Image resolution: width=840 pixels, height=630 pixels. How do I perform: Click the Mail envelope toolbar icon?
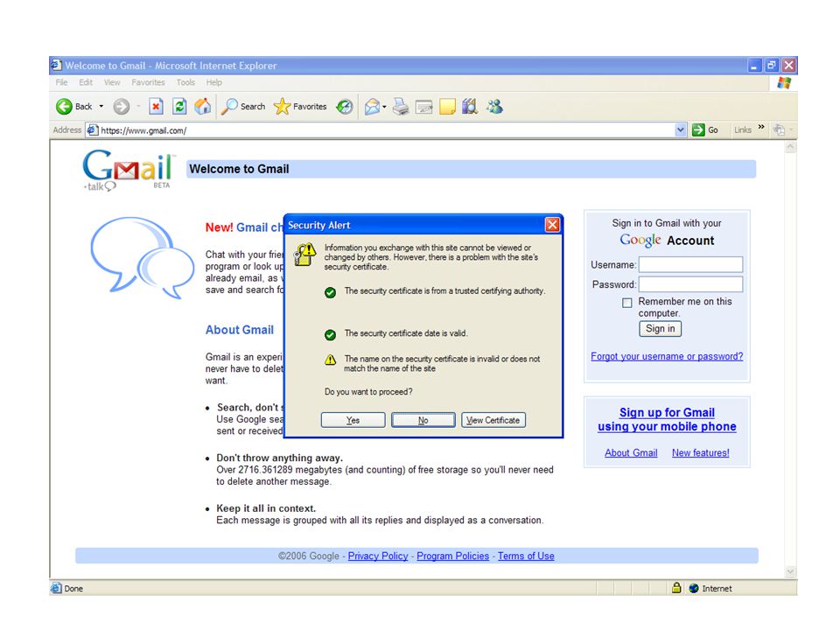pos(373,107)
